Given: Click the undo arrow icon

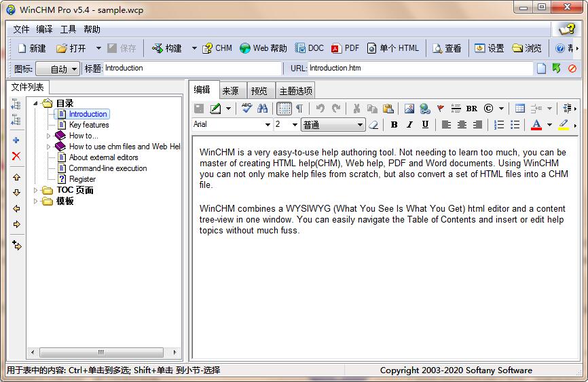Looking at the screenshot, I should [320, 109].
